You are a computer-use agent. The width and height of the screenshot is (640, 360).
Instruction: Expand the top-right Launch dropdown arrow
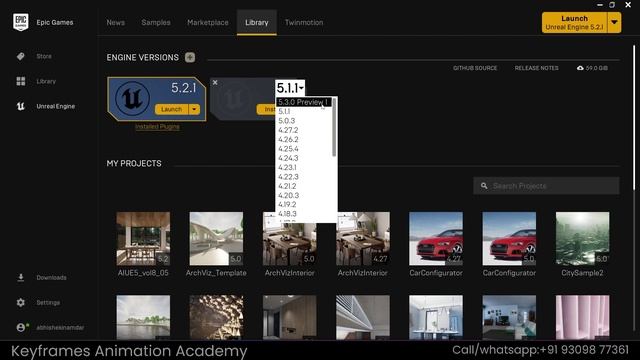[614, 22]
